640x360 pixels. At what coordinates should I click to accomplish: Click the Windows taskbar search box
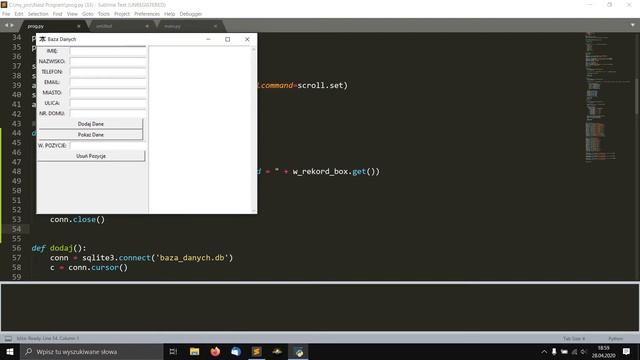click(91, 351)
